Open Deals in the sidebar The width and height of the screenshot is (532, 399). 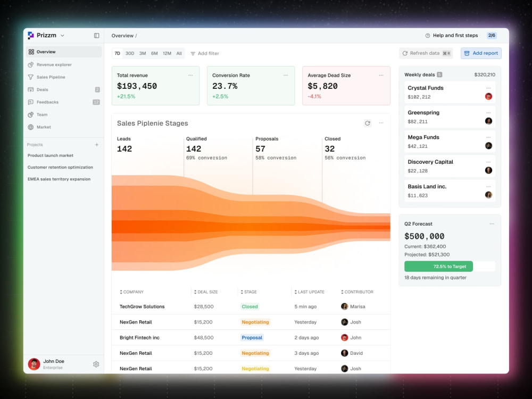pyautogui.click(x=64, y=89)
